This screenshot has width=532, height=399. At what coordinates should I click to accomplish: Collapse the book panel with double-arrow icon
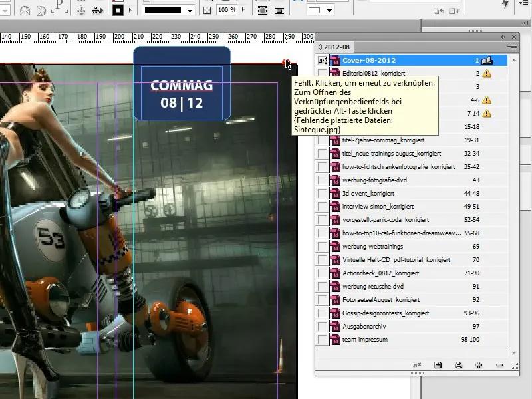[x=503, y=37]
